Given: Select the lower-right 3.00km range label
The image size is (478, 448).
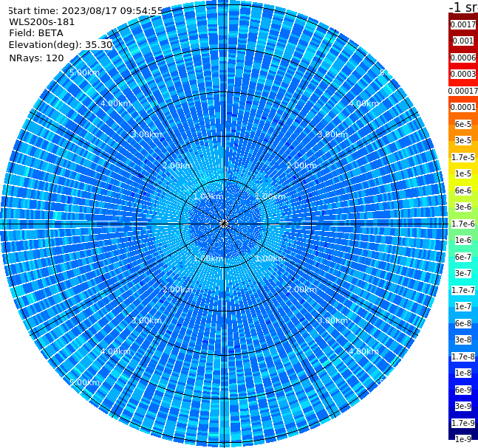Looking at the screenshot, I should pyautogui.click(x=333, y=320).
